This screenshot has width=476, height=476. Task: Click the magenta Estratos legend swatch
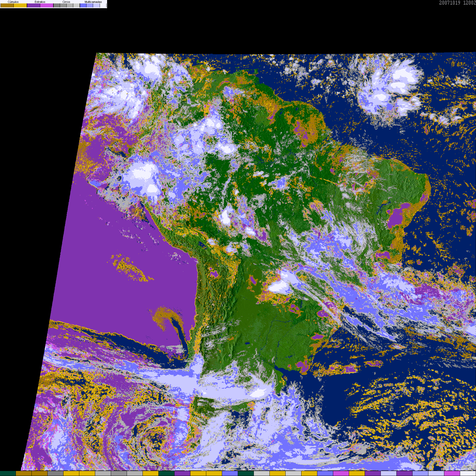click(x=47, y=5)
